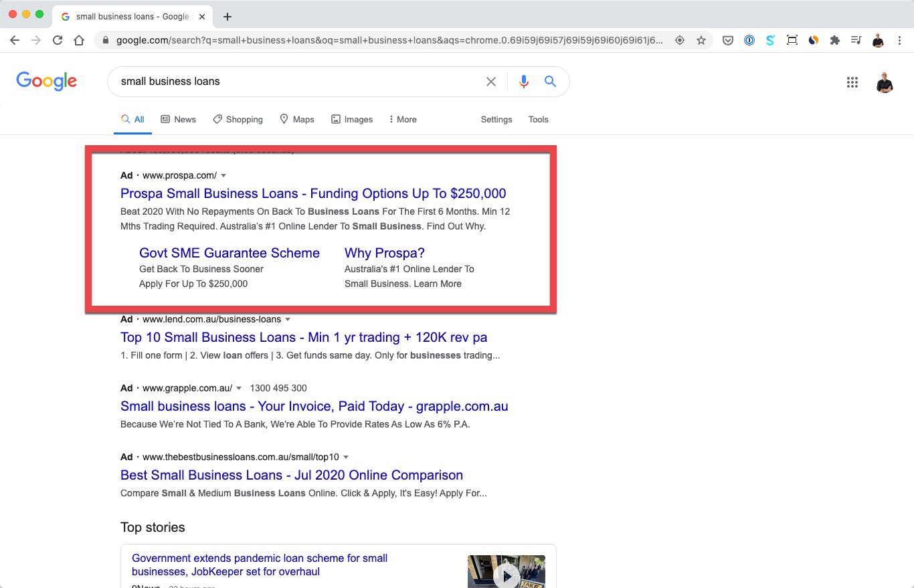Expand Prospa ad URL dropdown arrow
The image size is (914, 588).
coord(223,176)
